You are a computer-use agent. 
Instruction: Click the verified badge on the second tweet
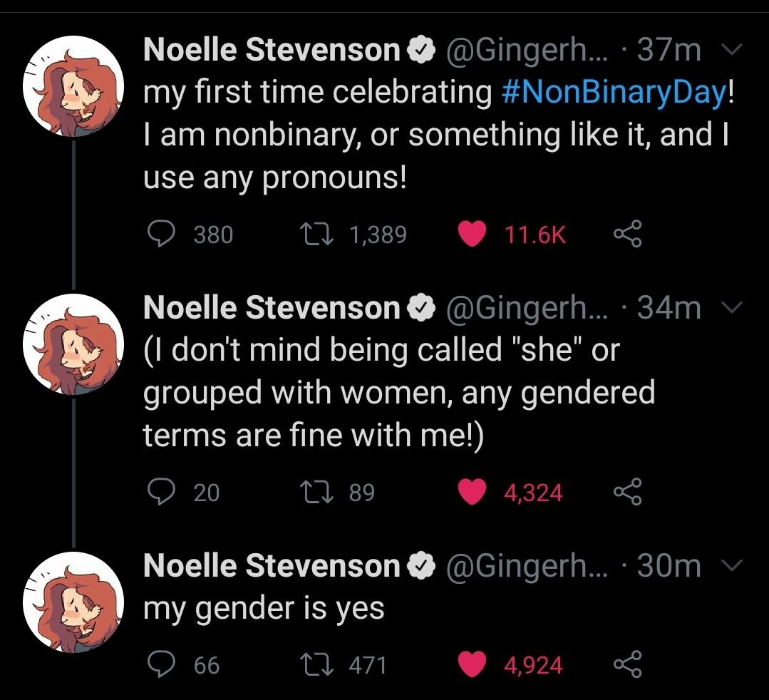click(420, 307)
